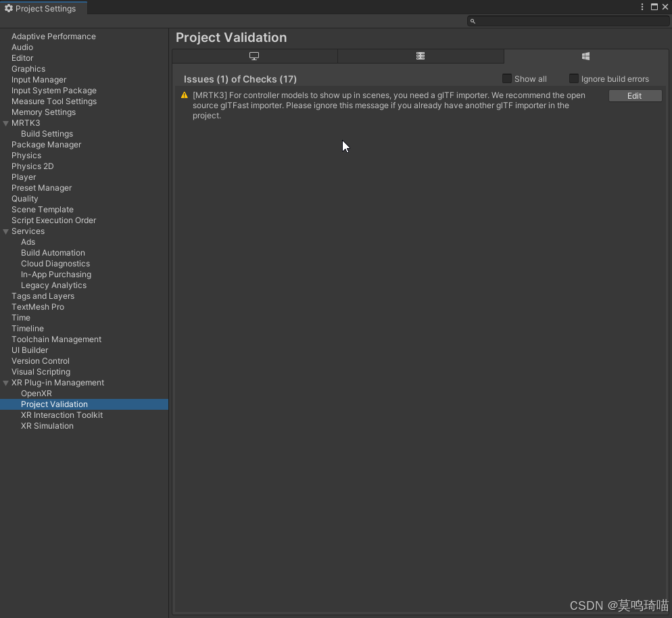Focus the settings search field

tap(569, 21)
